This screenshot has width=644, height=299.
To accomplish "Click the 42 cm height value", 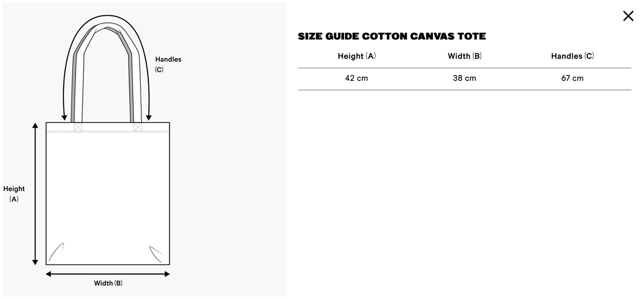I will 356,78.
